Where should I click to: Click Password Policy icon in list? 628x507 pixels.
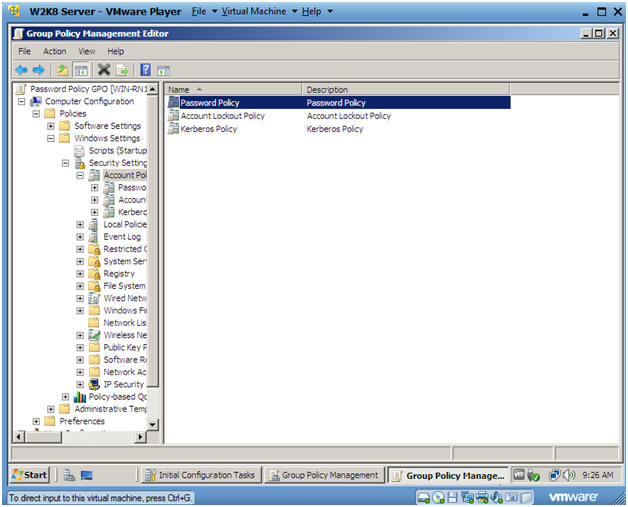pos(173,102)
